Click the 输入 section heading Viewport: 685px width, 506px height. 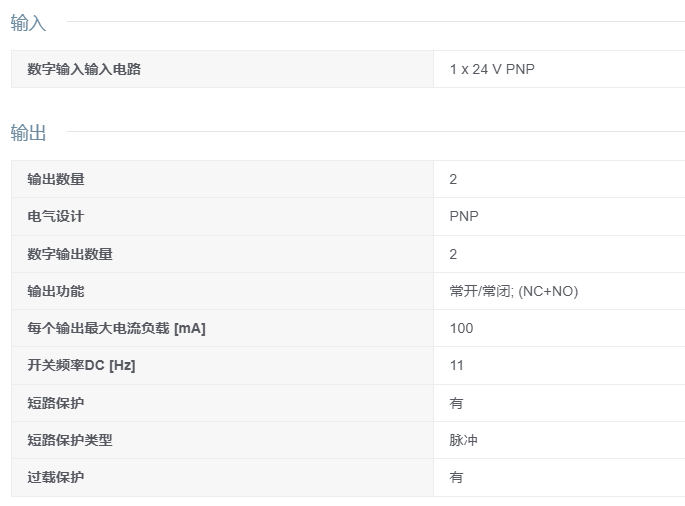pyautogui.click(x=28, y=23)
